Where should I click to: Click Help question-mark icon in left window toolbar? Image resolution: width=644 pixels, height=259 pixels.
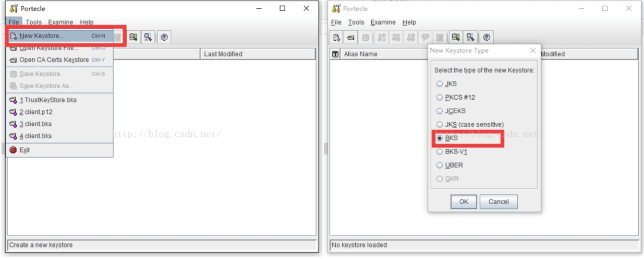(163, 37)
